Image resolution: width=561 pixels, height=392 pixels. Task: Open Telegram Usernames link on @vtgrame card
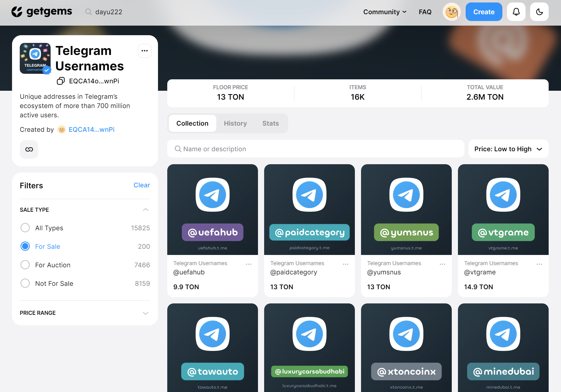491,263
